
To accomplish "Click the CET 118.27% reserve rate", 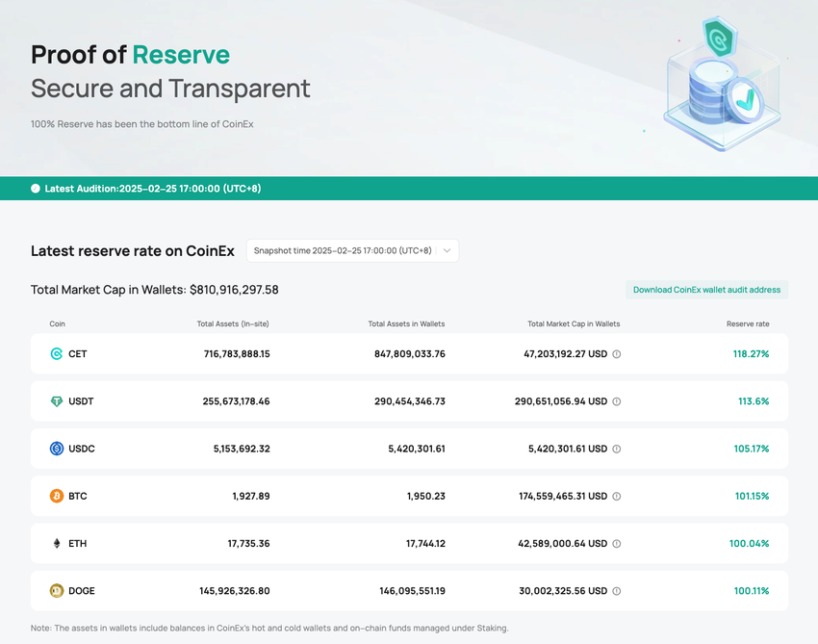I will 751,354.
